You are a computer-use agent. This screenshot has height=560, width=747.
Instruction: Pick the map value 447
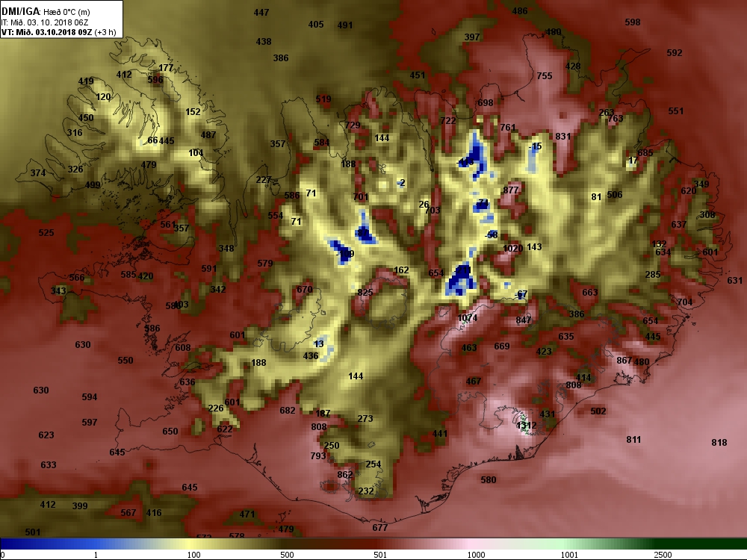[261, 13]
